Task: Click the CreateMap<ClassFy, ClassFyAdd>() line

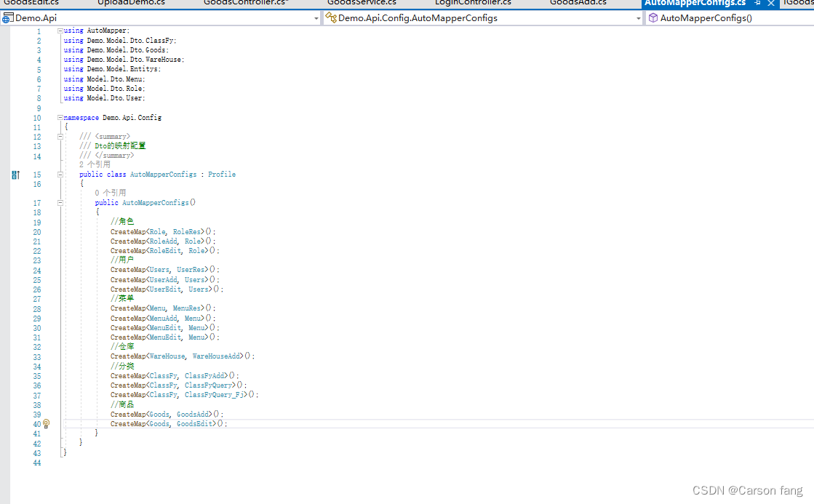Action: coord(175,376)
